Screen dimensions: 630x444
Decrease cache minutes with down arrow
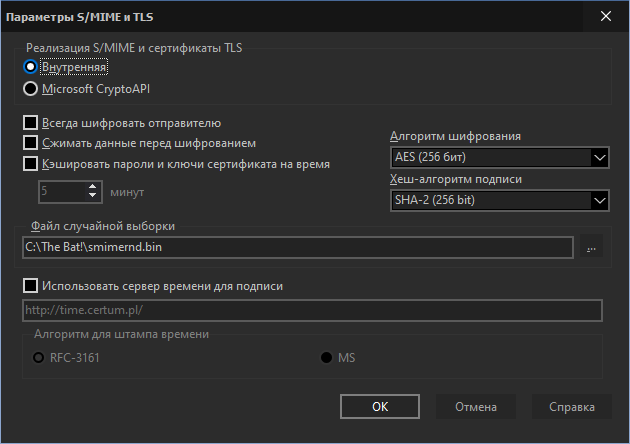point(92,196)
